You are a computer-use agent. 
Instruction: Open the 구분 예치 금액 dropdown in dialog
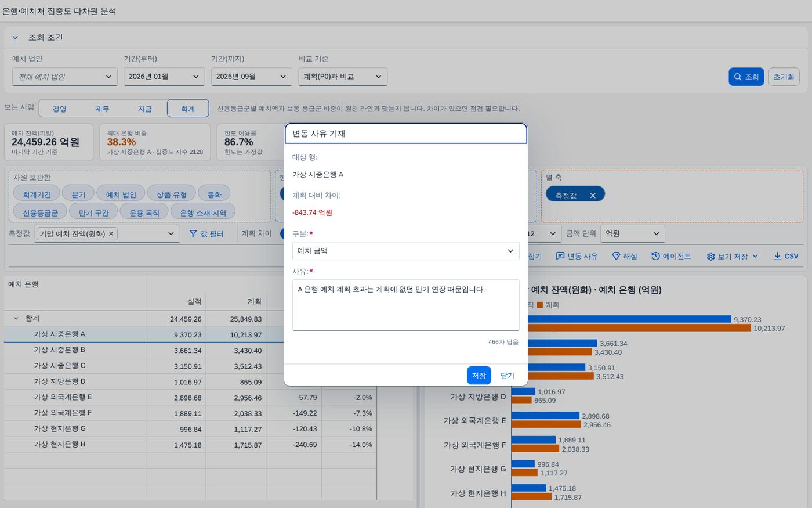point(405,251)
